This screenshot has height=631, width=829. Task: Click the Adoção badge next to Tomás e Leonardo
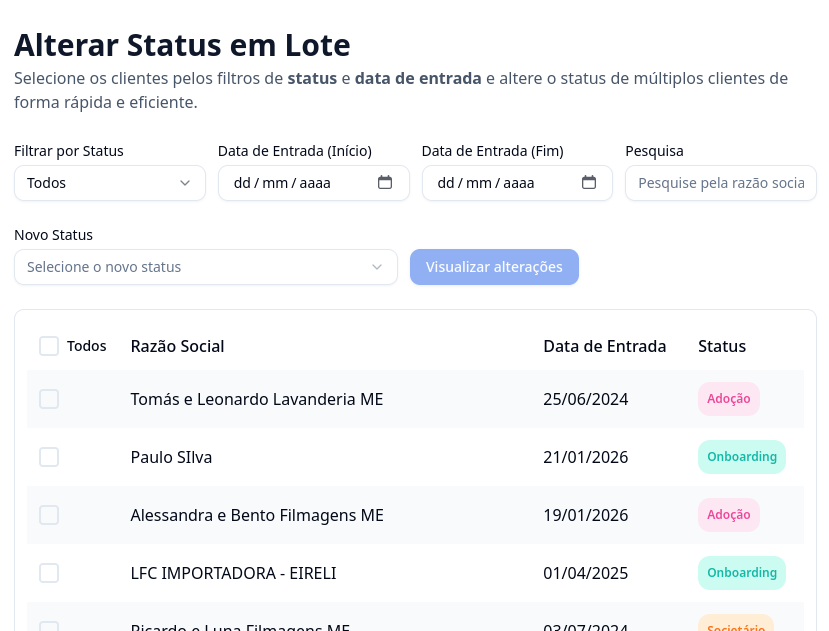click(728, 399)
